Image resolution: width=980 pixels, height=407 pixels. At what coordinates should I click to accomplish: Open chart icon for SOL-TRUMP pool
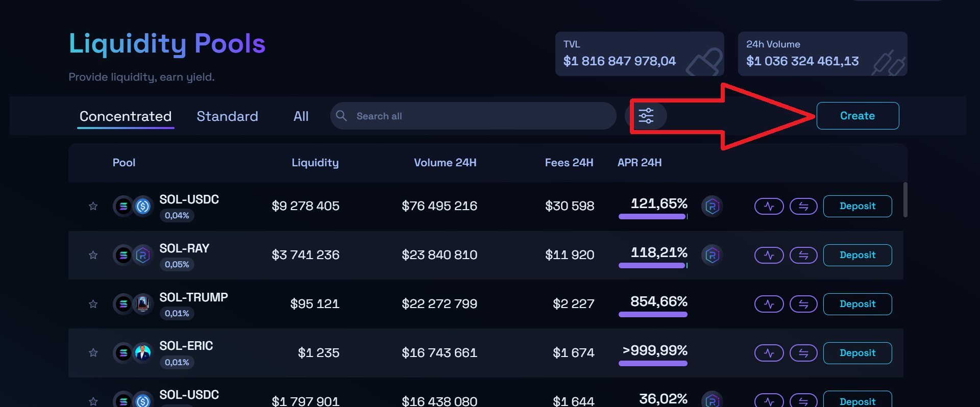tap(769, 304)
